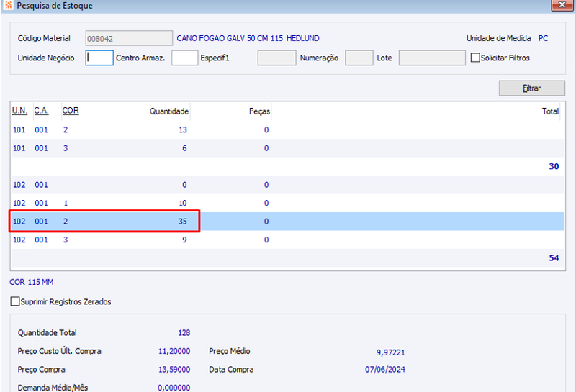Click the Numeração input field

tap(359, 58)
